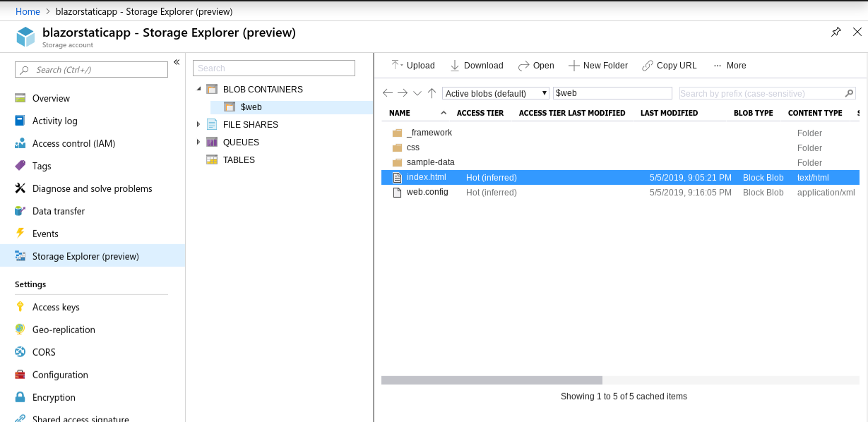The width and height of the screenshot is (868, 422).
Task: Go back with the left arrow
Action: pos(388,93)
